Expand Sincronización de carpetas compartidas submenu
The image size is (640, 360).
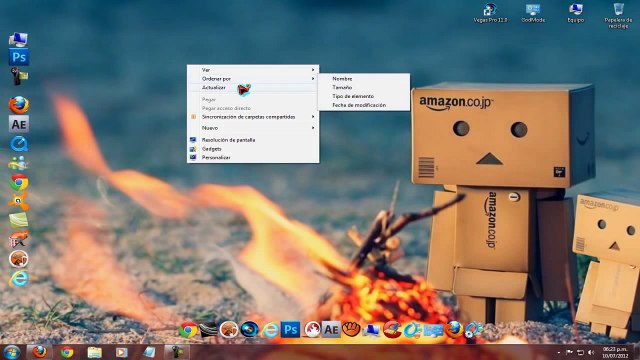pyautogui.click(x=253, y=117)
